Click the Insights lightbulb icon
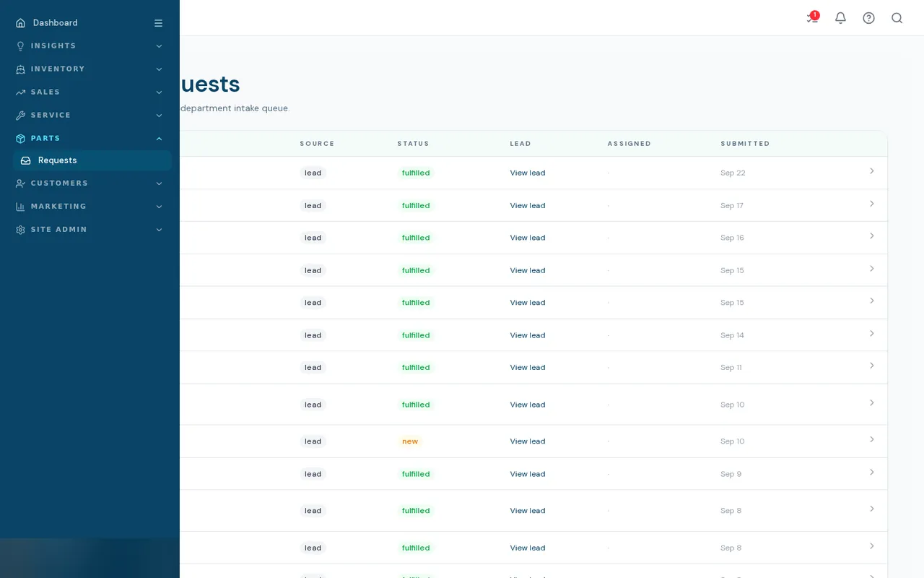This screenshot has width=924, height=578. [20, 46]
